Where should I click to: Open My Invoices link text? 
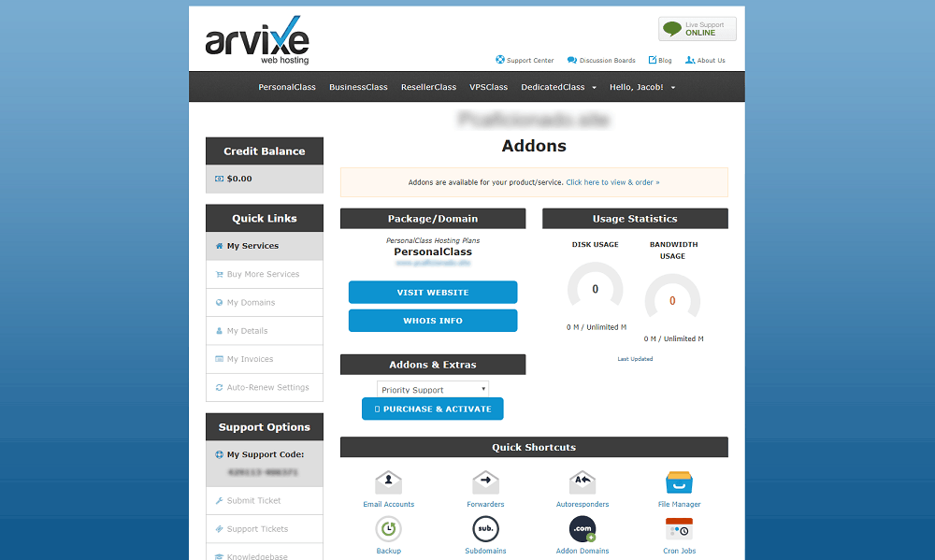[250, 359]
